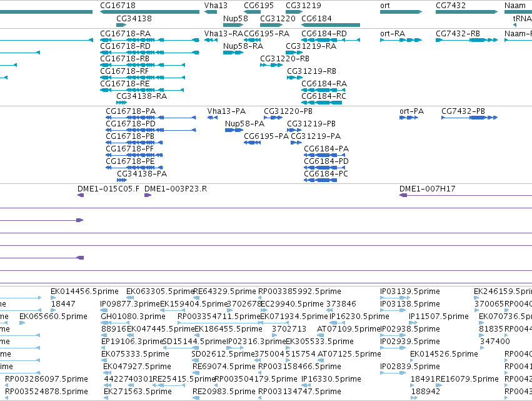Viewport: 532px width, 401px height.
Task: Click the DME1-003P23.R clone label
Action: 176,189
